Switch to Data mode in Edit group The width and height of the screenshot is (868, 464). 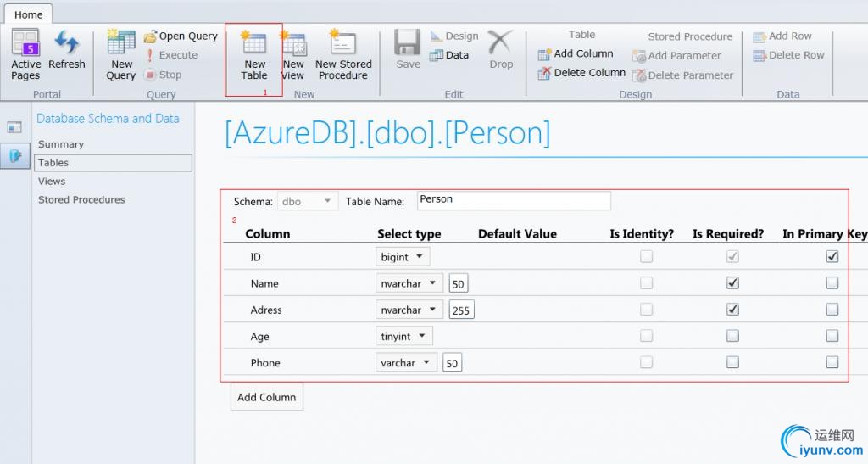(449, 55)
